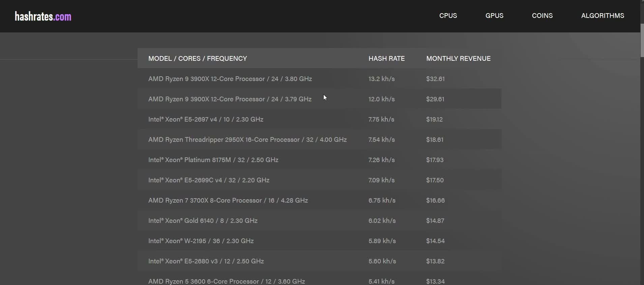Image resolution: width=644 pixels, height=285 pixels.
Task: Open Intel Xeon E5-2699C v4 entry
Action: (x=209, y=180)
